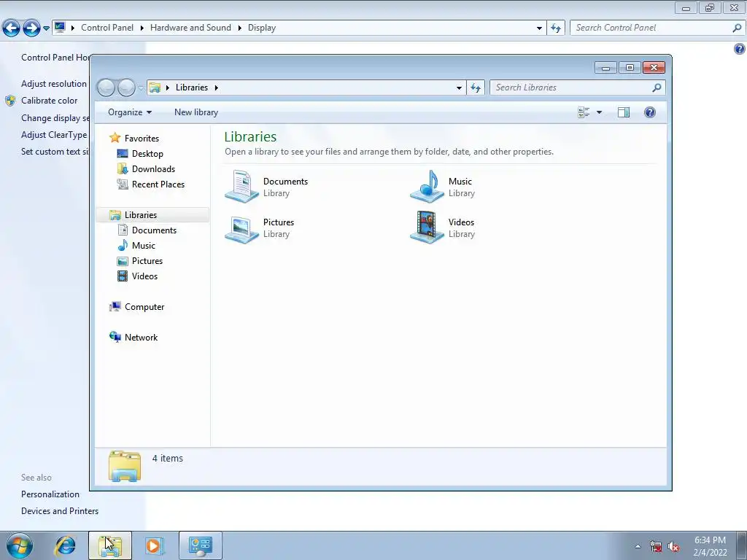This screenshot has height=560, width=747.
Task: Click the Forward button in Control Panel window
Action: 31,28
